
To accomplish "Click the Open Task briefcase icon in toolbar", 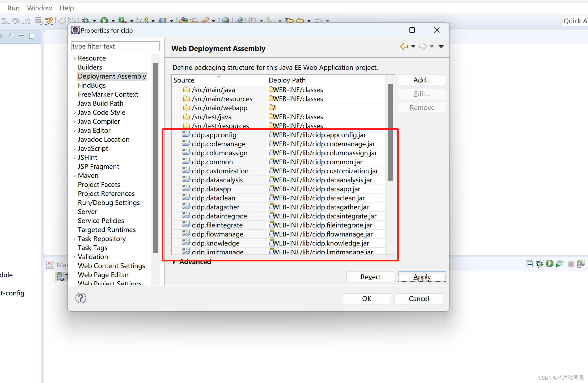I will click(x=194, y=20).
